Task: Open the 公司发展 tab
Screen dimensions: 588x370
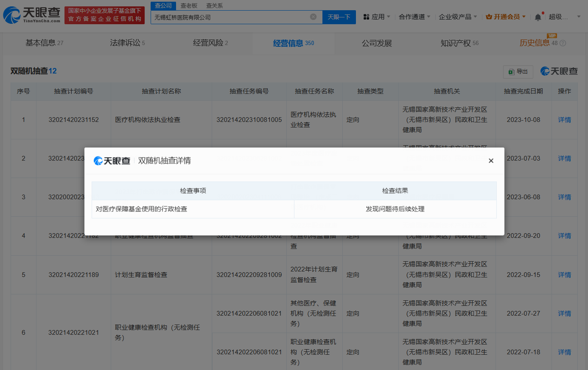Action: click(x=377, y=42)
